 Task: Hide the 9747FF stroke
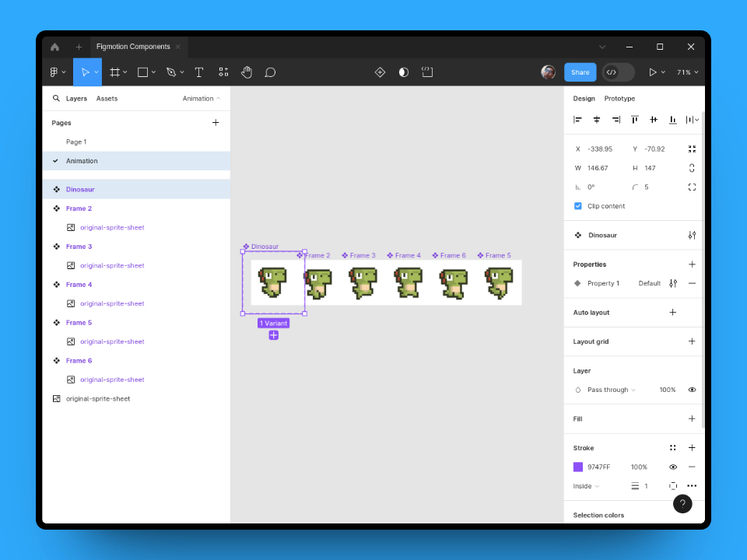point(672,467)
